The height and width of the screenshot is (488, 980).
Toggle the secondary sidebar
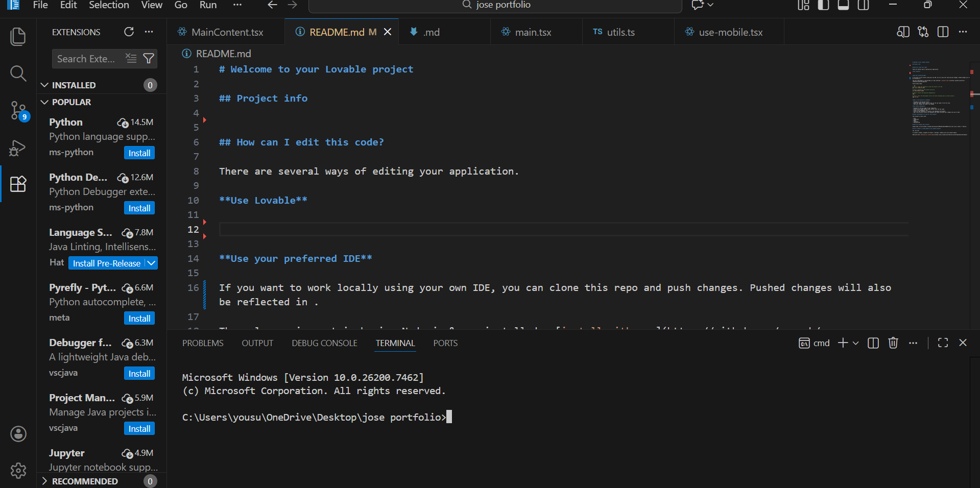point(864,5)
